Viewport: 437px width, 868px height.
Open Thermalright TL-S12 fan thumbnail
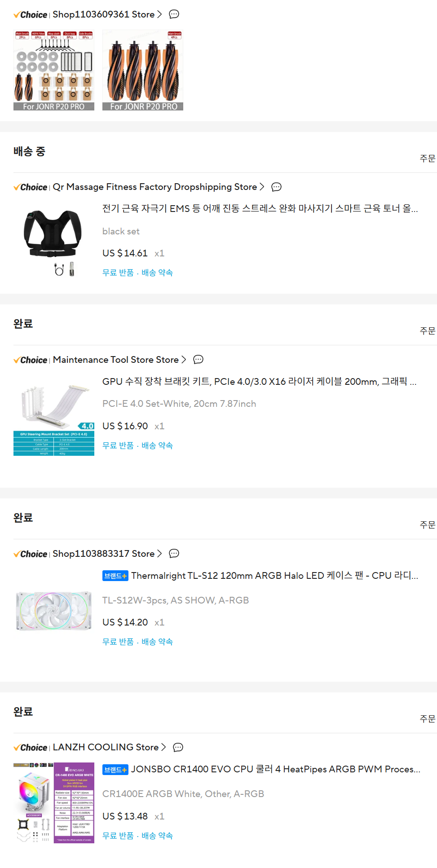pyautogui.click(x=54, y=610)
